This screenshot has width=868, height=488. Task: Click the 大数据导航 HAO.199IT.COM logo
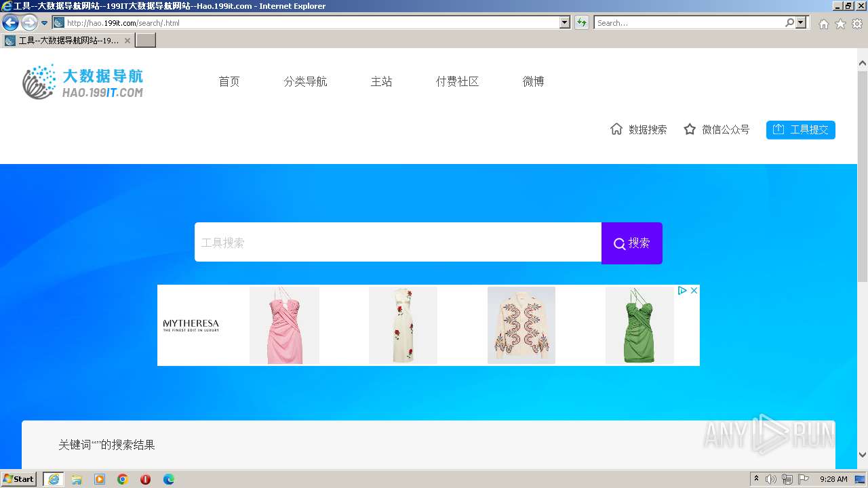83,82
